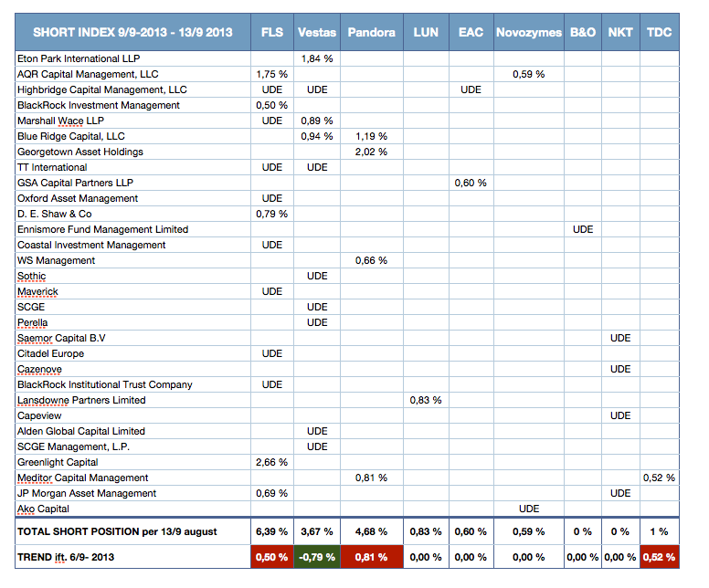Select the SHORT INDEX title cell
The image size is (709, 588).
tap(133, 32)
